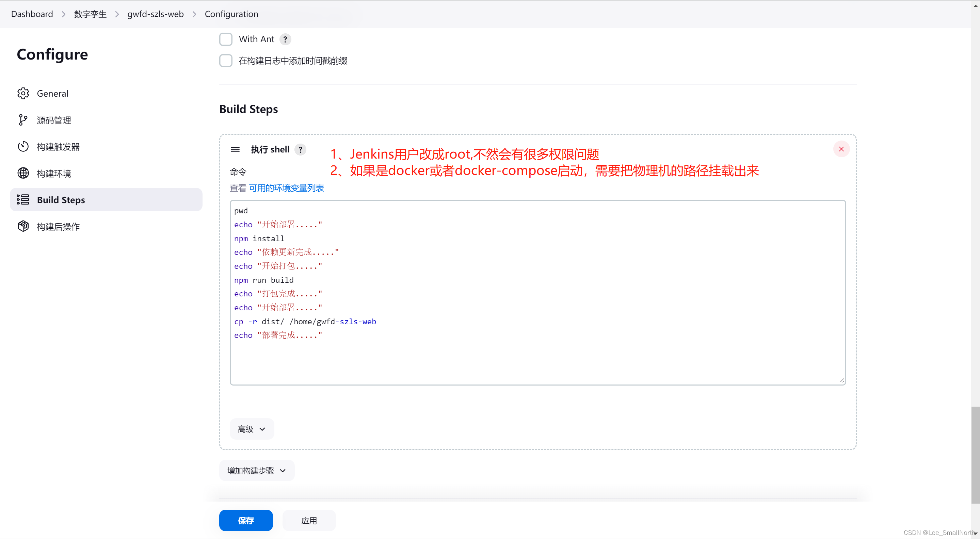
Task: Click the 保存 button
Action: (x=246, y=520)
